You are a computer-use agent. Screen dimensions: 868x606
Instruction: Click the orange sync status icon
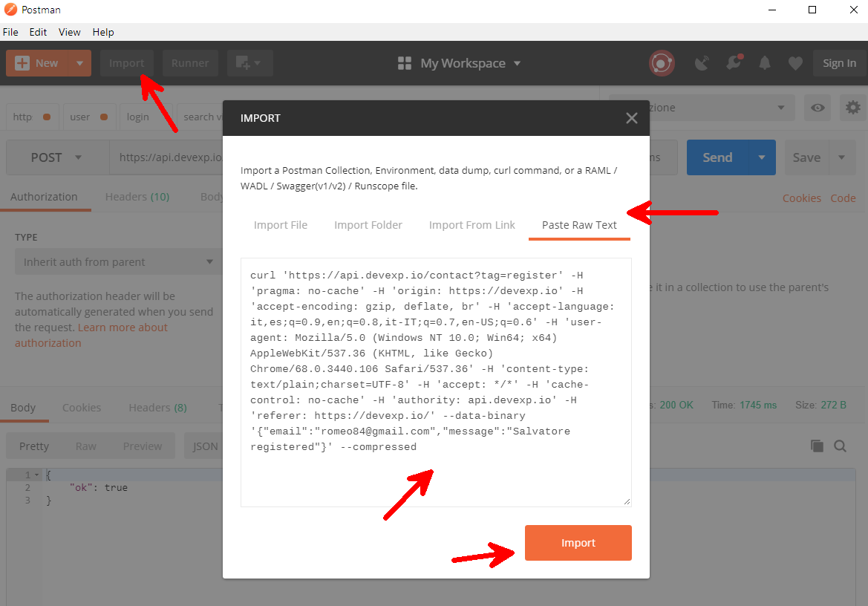[662, 63]
